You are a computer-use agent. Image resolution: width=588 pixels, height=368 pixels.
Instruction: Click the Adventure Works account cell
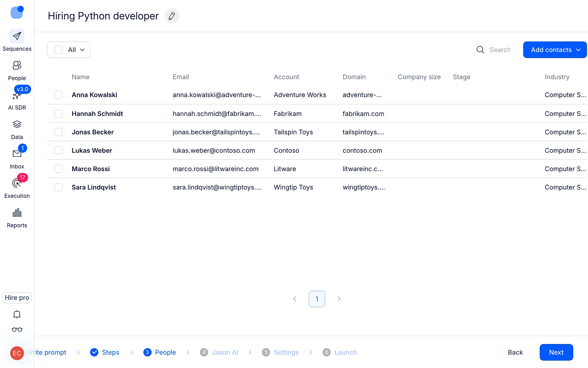(300, 95)
